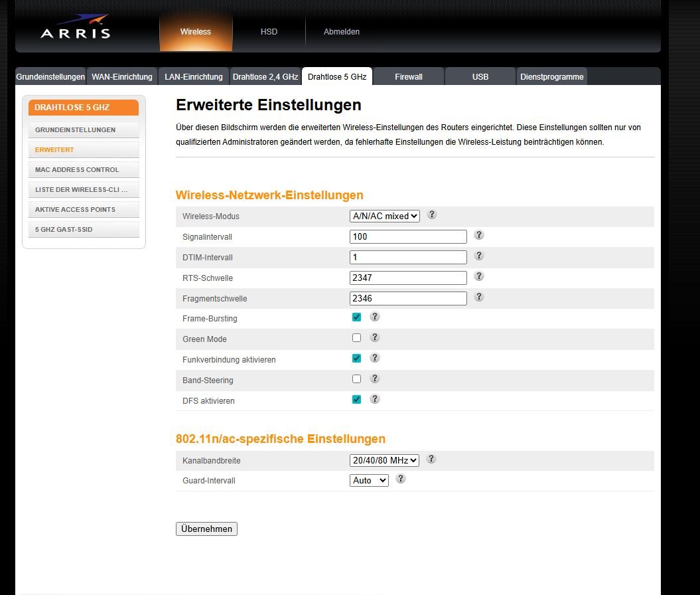This screenshot has height=595, width=700.
Task: Click Abmelden to log out
Action: 342,32
